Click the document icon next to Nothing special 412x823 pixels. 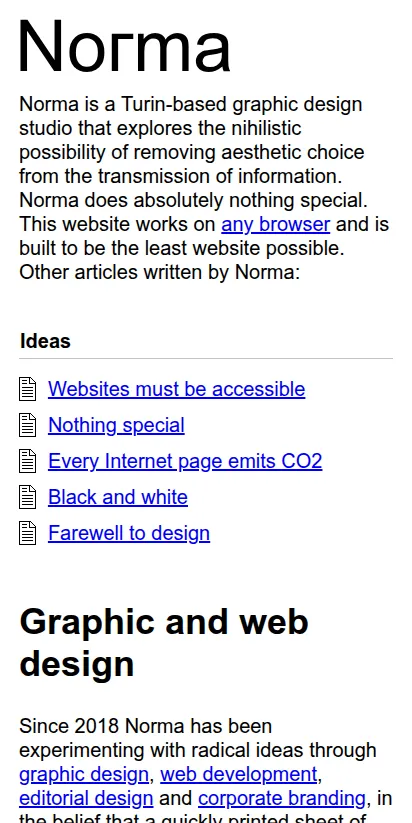(x=28, y=425)
